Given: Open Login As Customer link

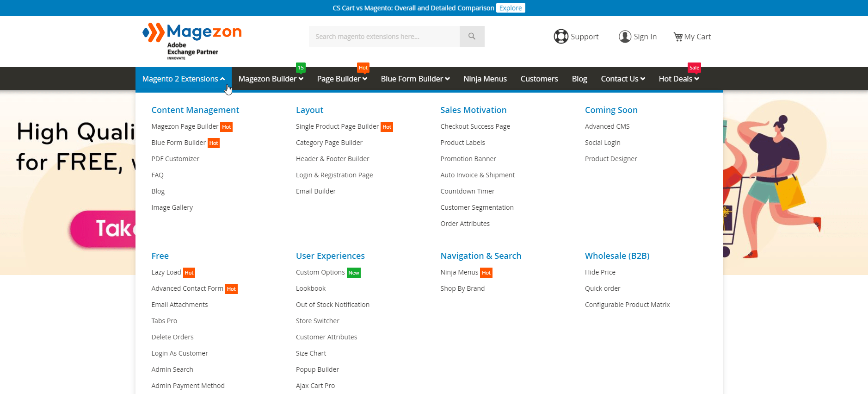Looking at the screenshot, I should point(179,353).
